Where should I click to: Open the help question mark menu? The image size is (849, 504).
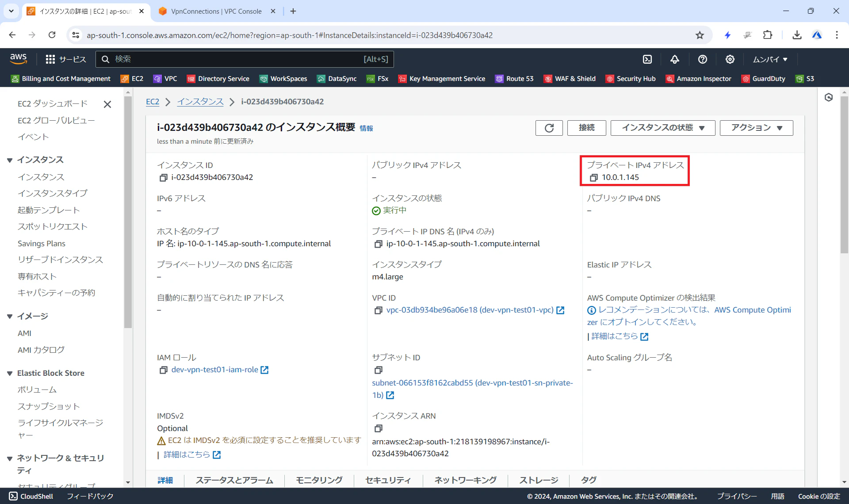point(703,59)
